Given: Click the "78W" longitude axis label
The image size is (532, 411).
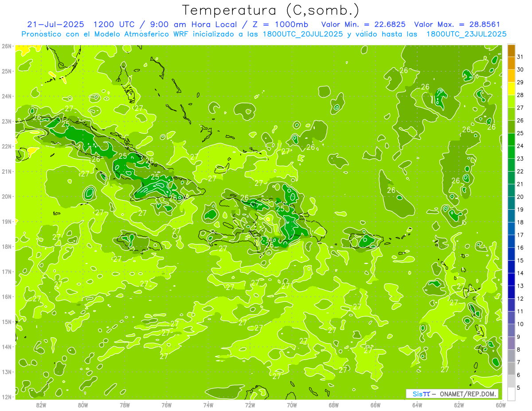Looking at the screenshot, I should click(125, 405).
